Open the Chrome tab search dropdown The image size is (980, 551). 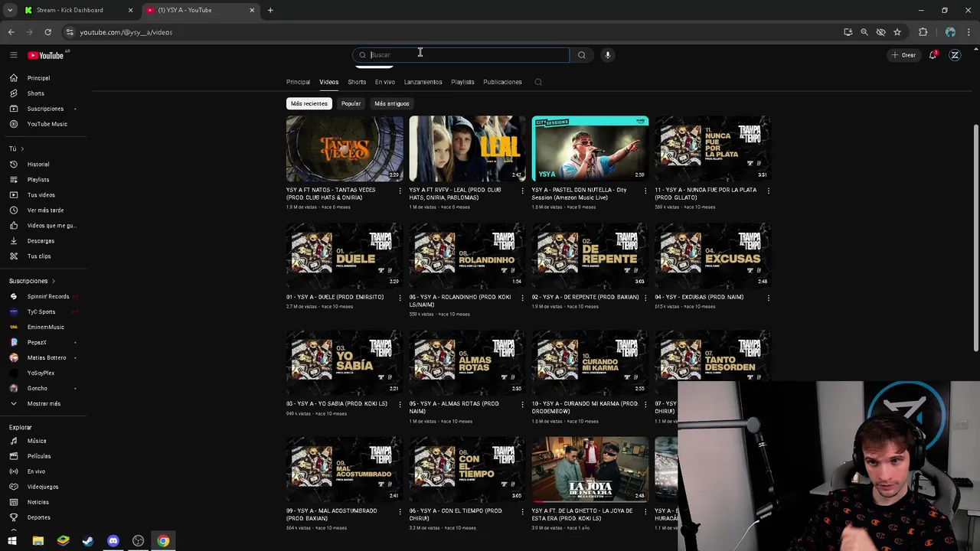click(10, 10)
